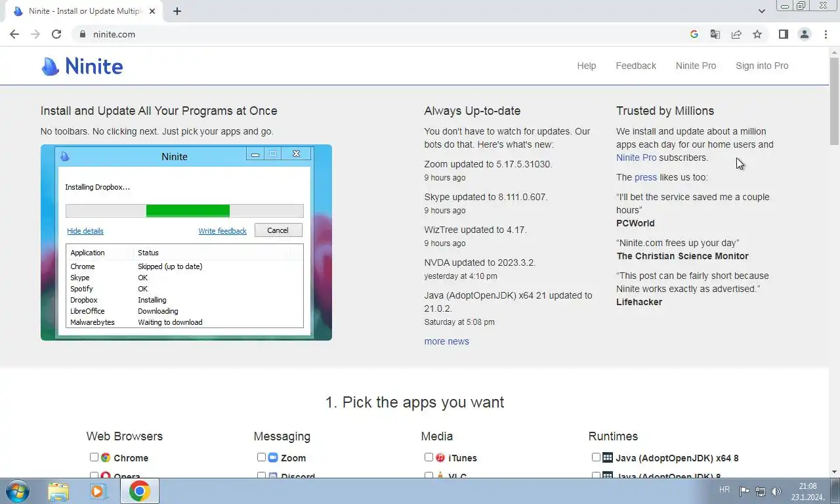Click the 'Lifehacker' attribution text

[x=639, y=302]
